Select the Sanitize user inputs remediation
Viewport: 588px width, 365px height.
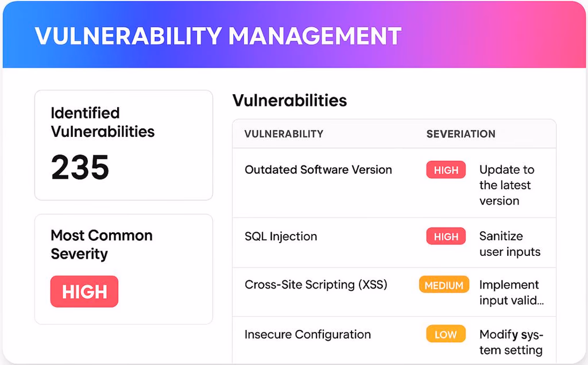[509, 244]
